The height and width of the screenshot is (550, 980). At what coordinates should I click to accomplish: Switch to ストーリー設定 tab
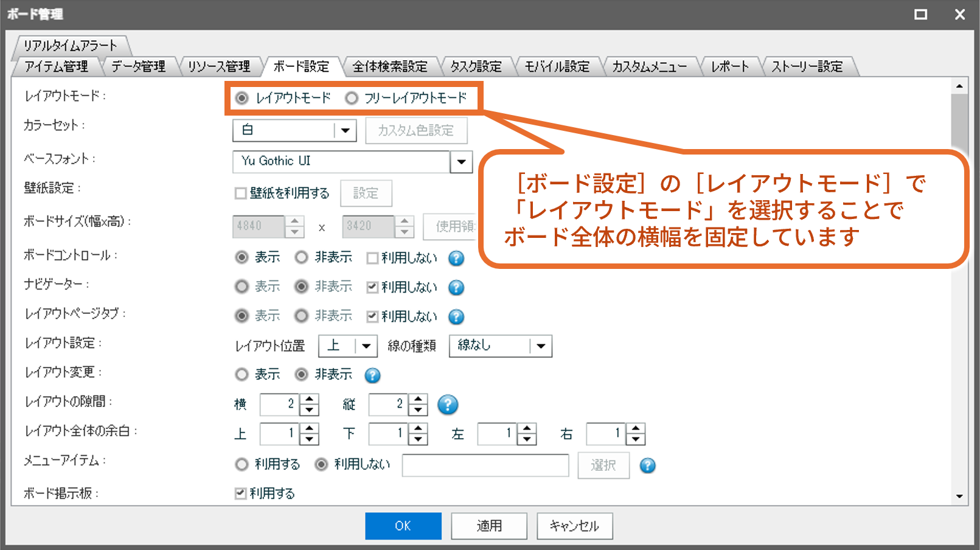point(807,66)
